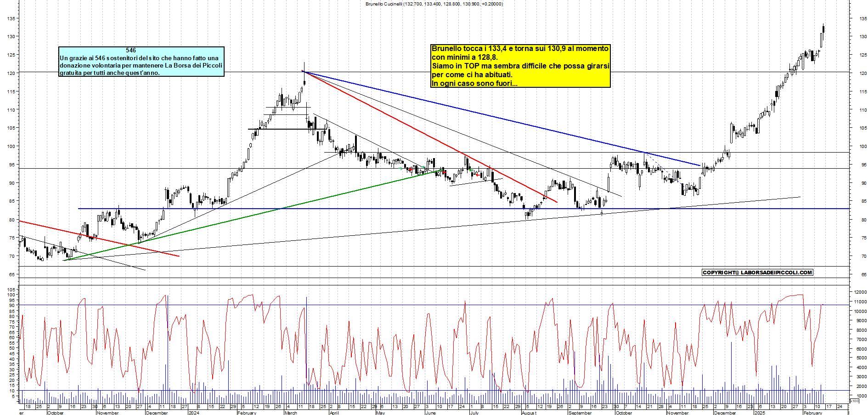Click the "April" month label on time axis
Screen dimensions: 868x415
(334, 413)
